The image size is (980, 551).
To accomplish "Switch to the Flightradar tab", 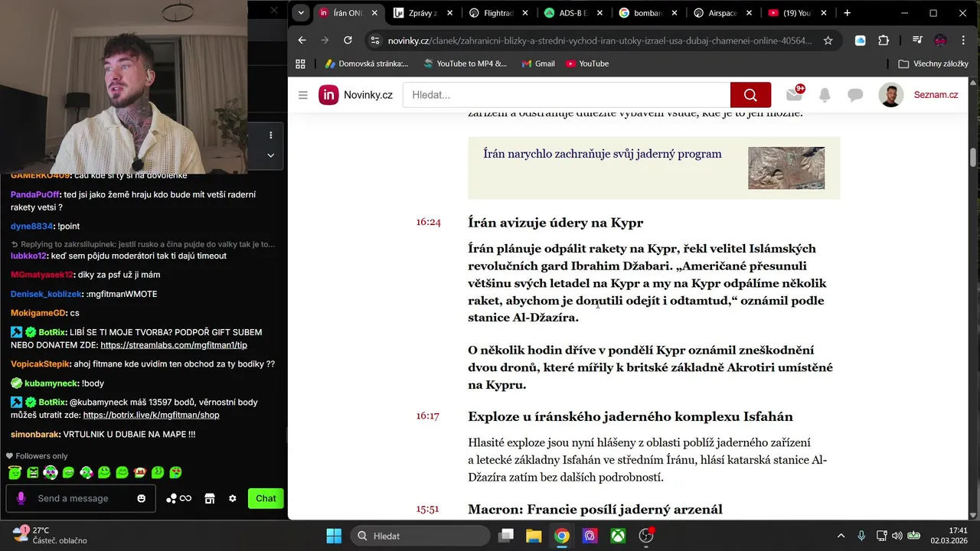I will pos(500,13).
